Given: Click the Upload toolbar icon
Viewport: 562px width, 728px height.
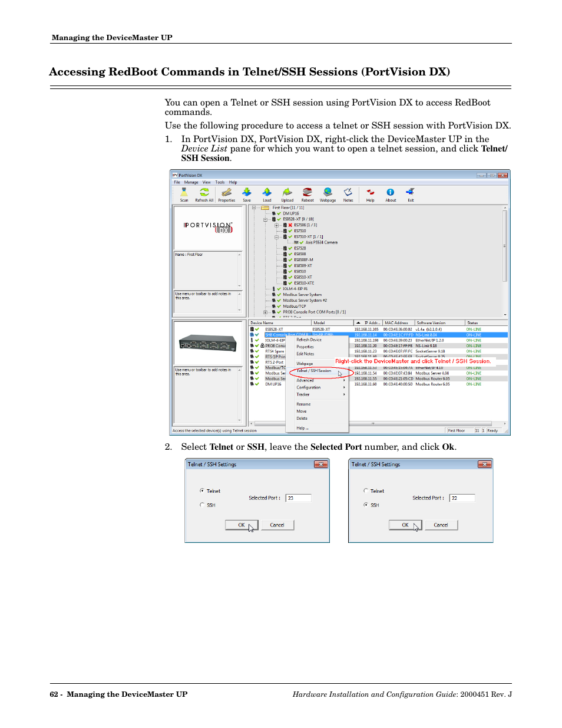Looking at the screenshot, I should [287, 195].
